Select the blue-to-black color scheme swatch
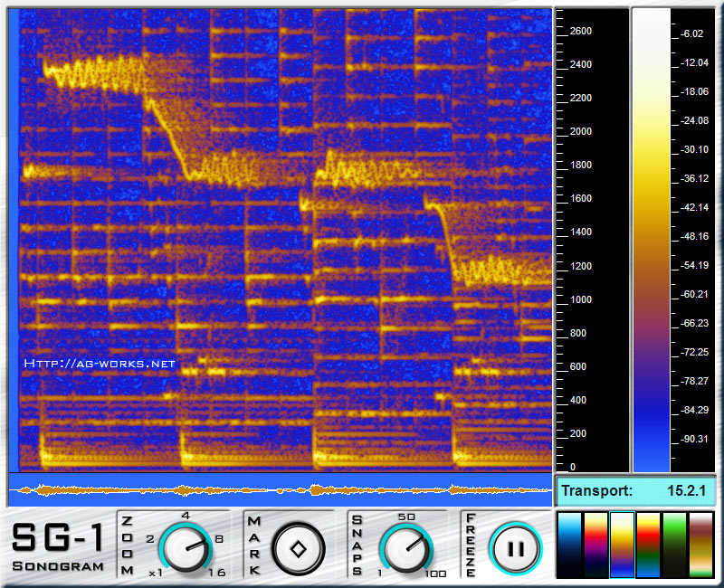724x588 pixels. coord(569,545)
